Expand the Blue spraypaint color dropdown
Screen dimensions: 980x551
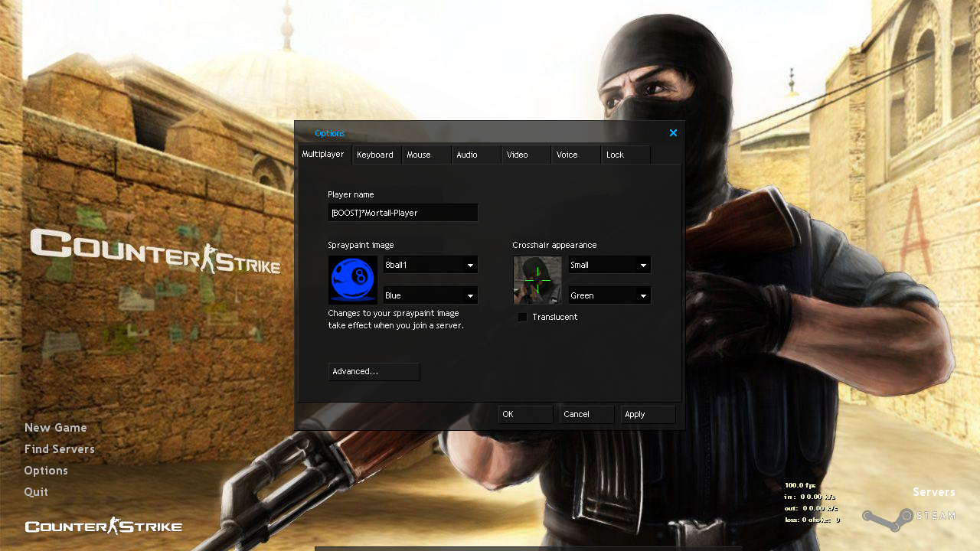[x=430, y=295]
